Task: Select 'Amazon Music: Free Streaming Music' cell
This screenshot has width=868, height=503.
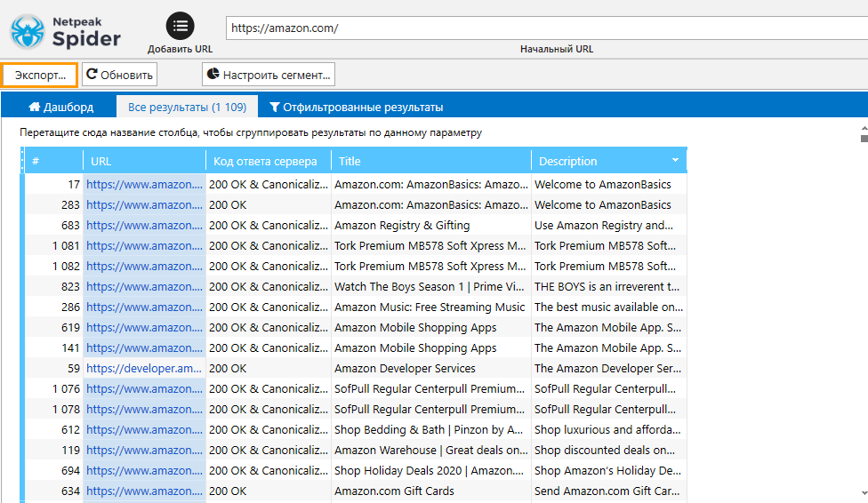Action: coord(431,307)
